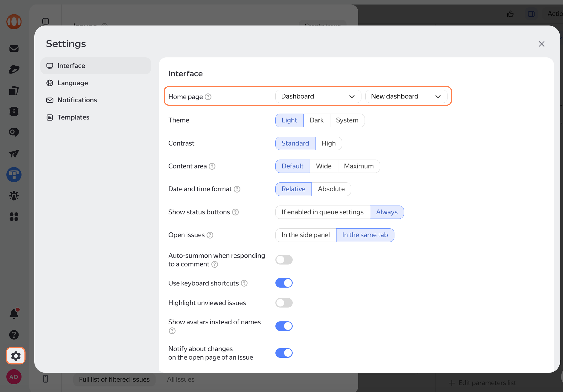Open the New dashboard dropdown
Image resolution: width=563 pixels, height=392 pixels.
pyautogui.click(x=406, y=96)
